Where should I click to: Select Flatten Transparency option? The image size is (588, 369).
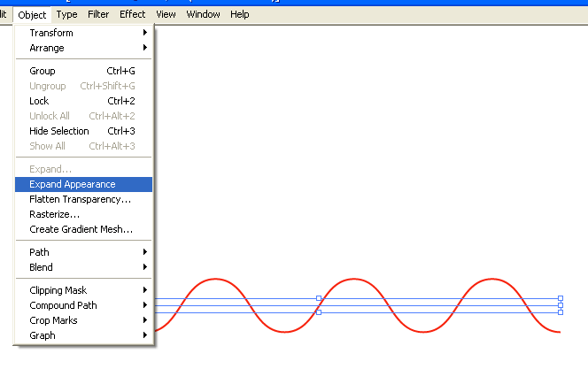click(80, 199)
